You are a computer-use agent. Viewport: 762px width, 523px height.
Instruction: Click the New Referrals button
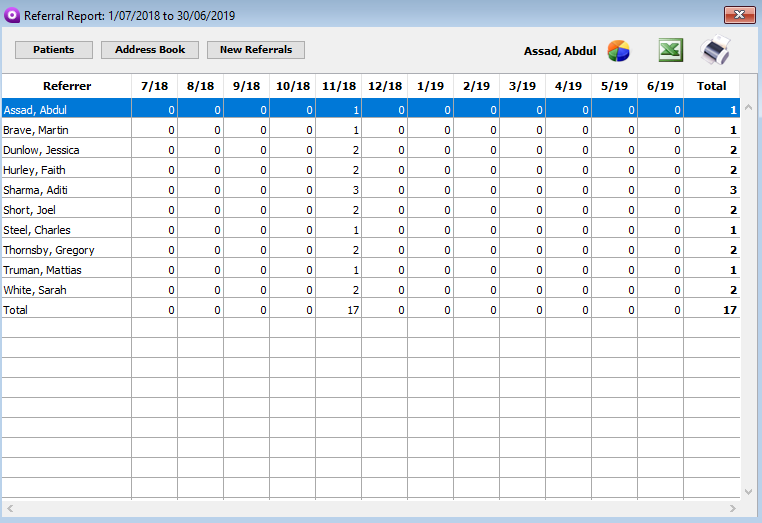coord(256,50)
